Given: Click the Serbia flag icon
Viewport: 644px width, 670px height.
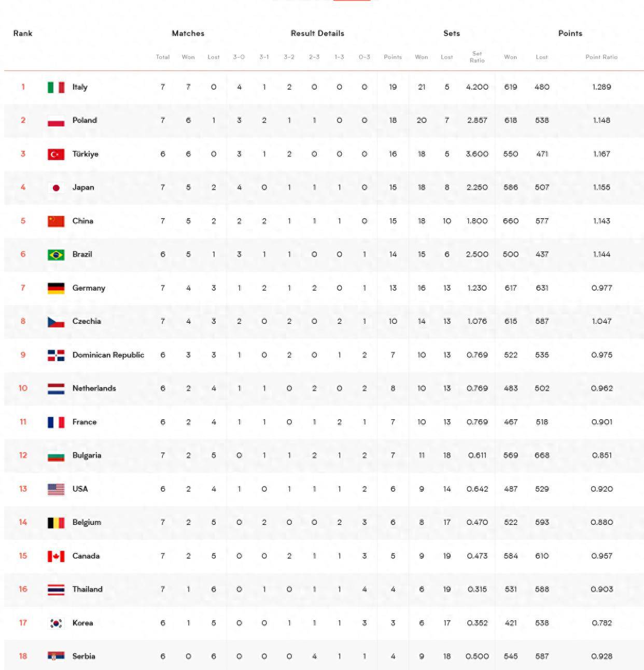Looking at the screenshot, I should pyautogui.click(x=56, y=656).
